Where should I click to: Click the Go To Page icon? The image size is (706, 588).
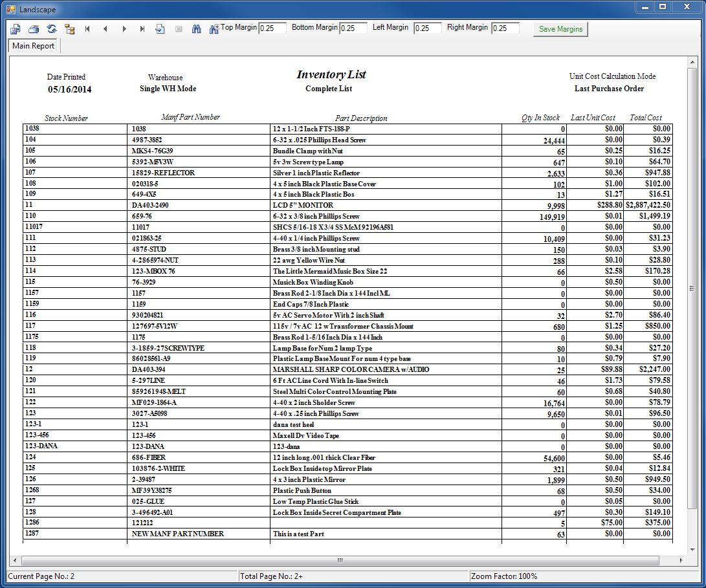160,29
